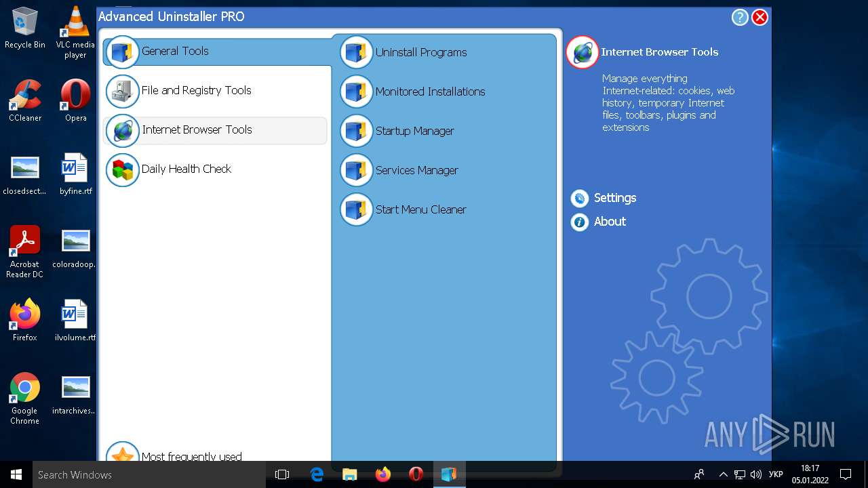Select Acrobat Reader DC desktop shortcut
Viewport: 868px width, 488px height.
coord(25,252)
